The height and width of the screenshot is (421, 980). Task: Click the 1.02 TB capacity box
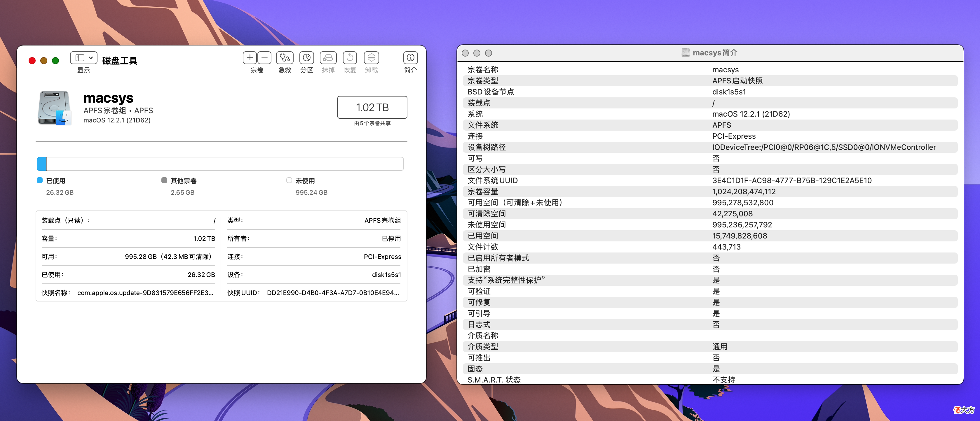click(372, 107)
